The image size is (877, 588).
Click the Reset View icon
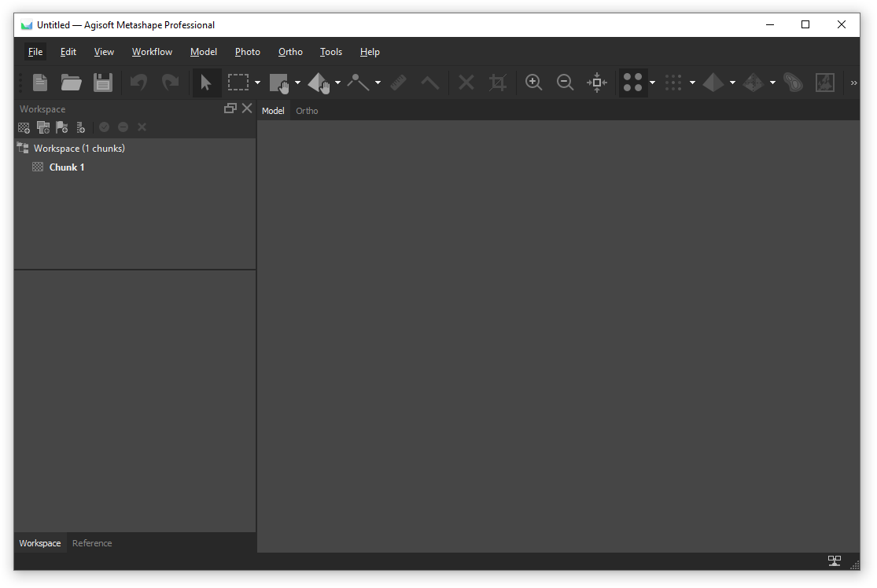(x=597, y=83)
